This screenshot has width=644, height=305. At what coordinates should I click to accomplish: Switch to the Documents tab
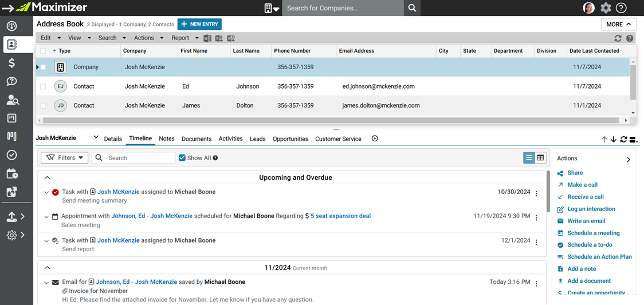click(197, 139)
